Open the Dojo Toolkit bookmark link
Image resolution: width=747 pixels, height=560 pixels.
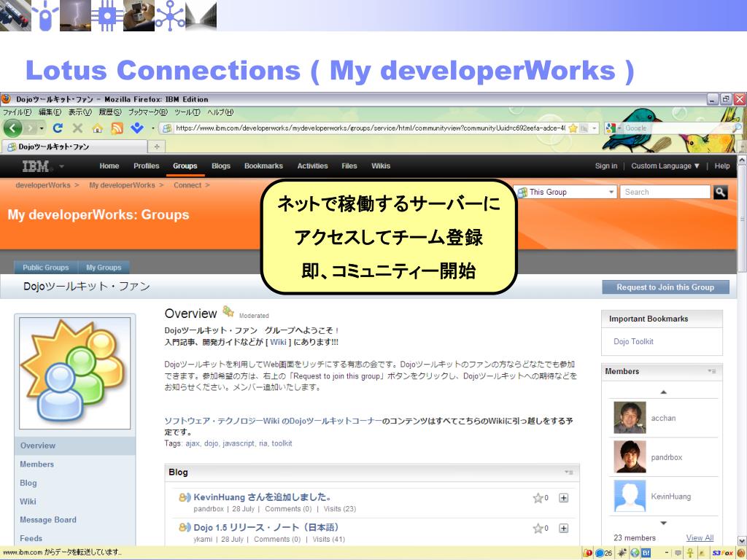point(633,341)
